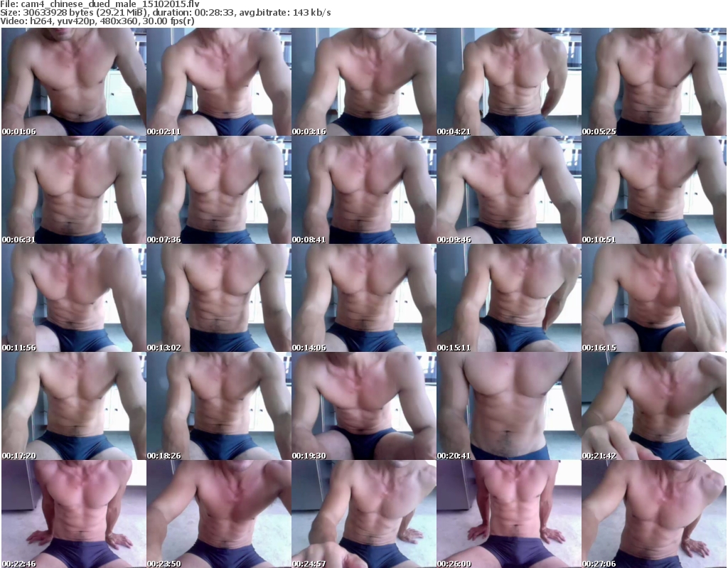Image resolution: width=728 pixels, height=568 pixels.
Task: Pick the thumbnail stamped 00:27:06
Action: (x=654, y=514)
